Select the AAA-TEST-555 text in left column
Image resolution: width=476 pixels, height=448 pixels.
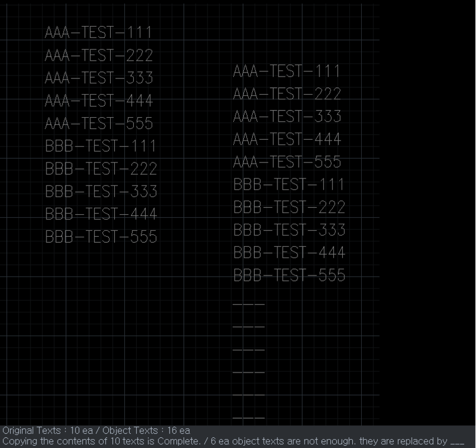pyautogui.click(x=98, y=123)
